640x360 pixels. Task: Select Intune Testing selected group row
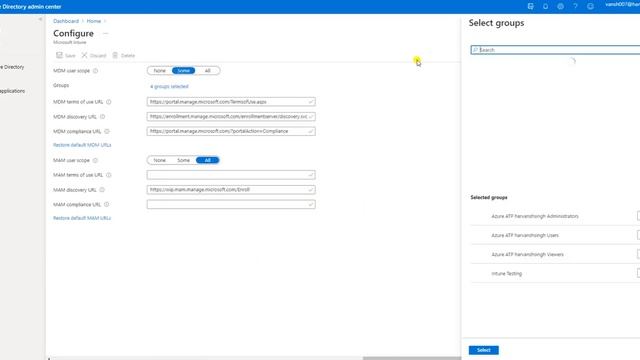(555, 273)
